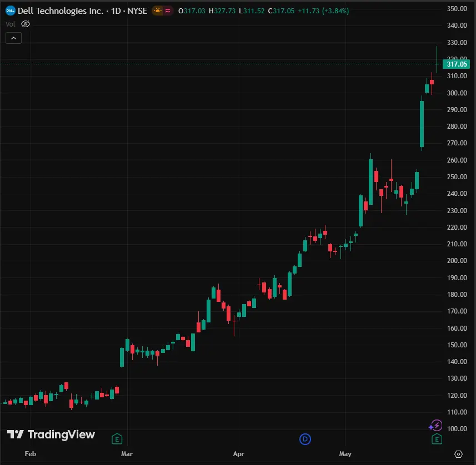Click the May label on time axis

coord(345,454)
